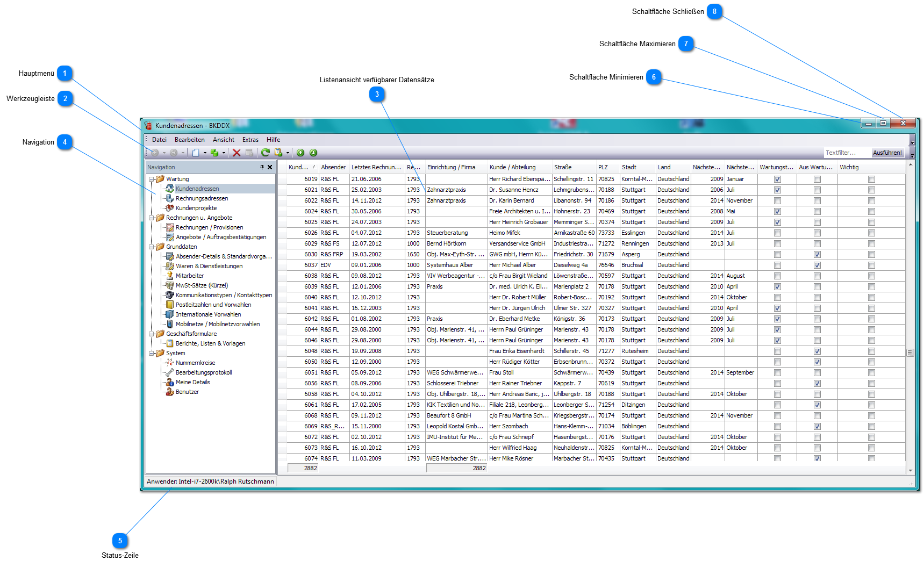Screen dimensions: 924x568
Task: Sort by the Stadt column header
Action: 638,167
